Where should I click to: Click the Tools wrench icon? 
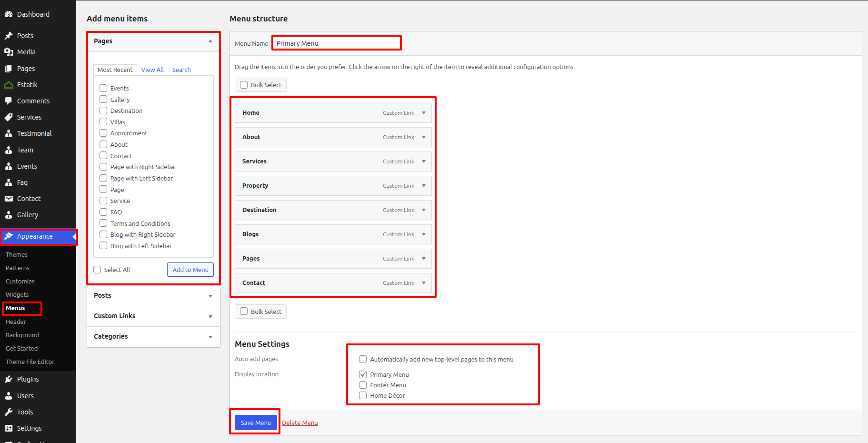point(9,412)
